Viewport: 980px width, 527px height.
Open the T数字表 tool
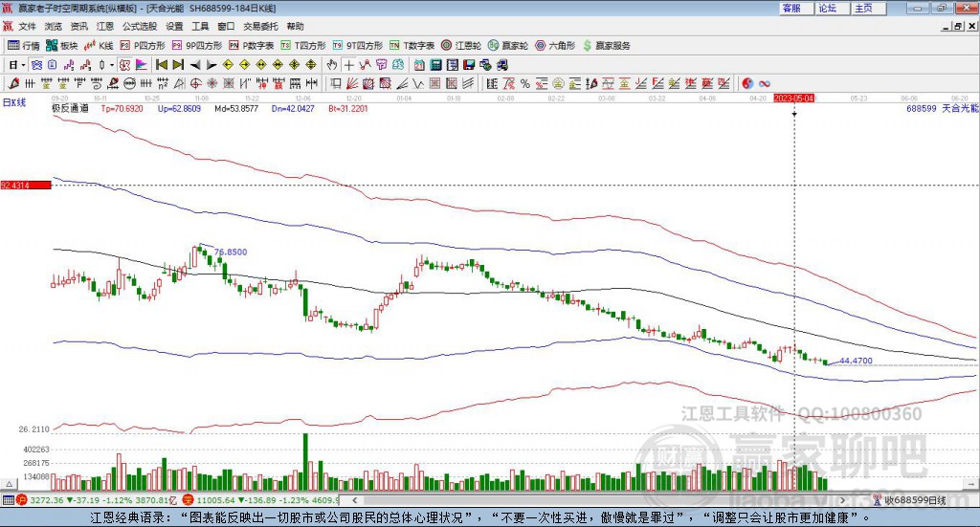coord(412,46)
